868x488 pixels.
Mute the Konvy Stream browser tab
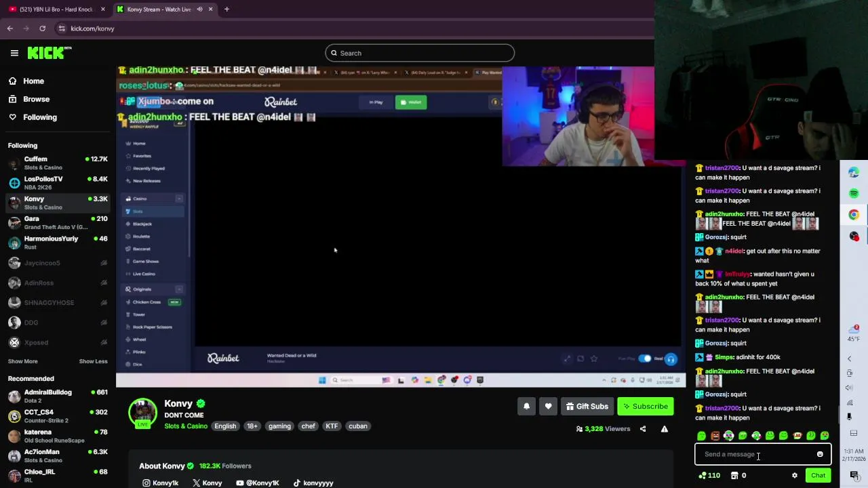(x=199, y=9)
